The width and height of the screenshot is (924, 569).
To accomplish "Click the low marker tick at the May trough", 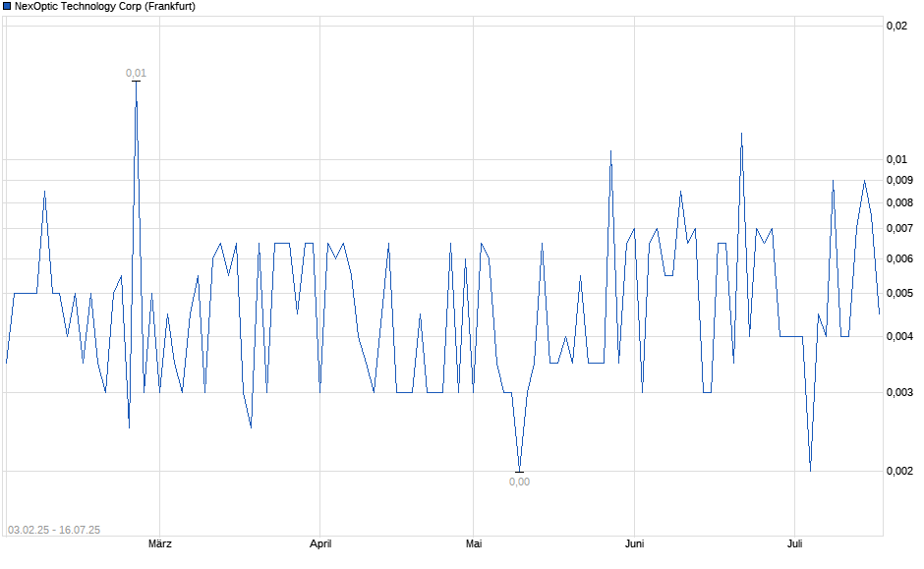I will (x=519, y=472).
